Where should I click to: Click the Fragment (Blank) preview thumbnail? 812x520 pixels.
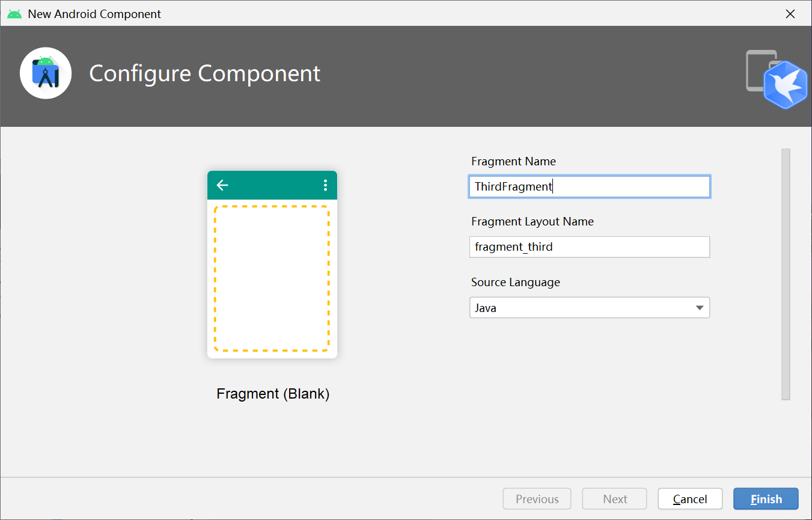[x=272, y=265]
